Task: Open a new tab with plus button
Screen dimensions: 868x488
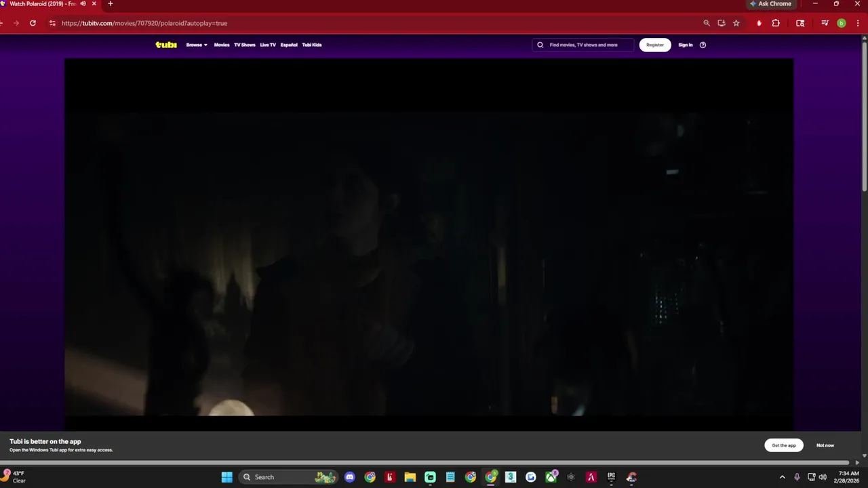Action: pos(111,3)
